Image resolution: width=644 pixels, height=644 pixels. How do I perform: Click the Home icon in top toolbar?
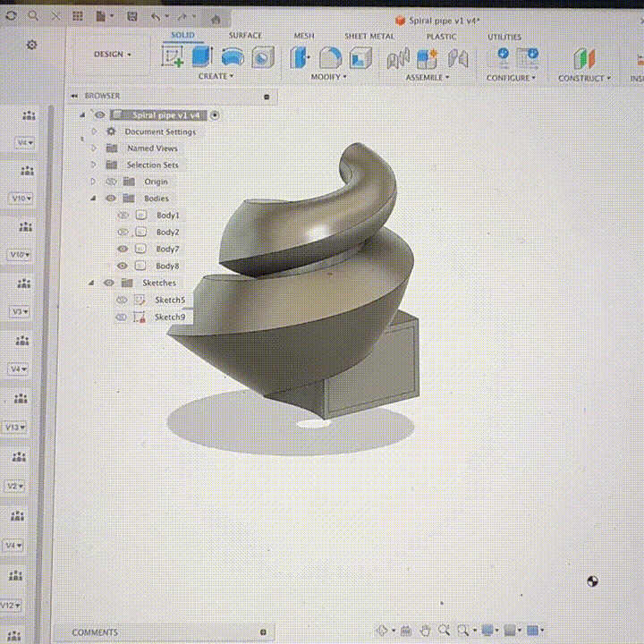click(x=216, y=18)
